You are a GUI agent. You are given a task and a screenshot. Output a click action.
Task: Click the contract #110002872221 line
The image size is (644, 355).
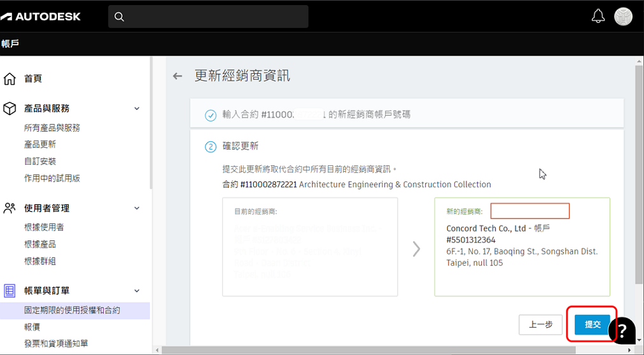coord(356,184)
